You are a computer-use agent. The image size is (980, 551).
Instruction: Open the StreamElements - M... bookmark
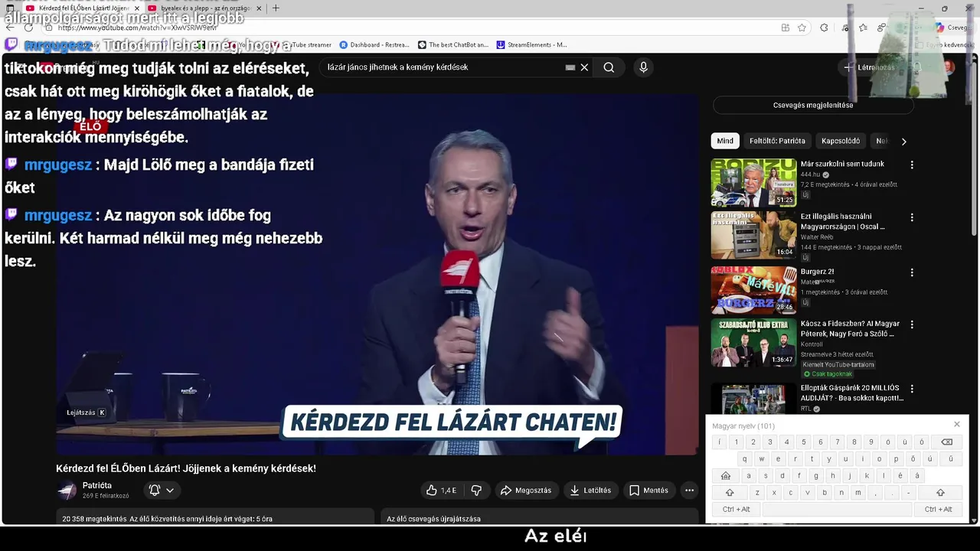coord(532,45)
